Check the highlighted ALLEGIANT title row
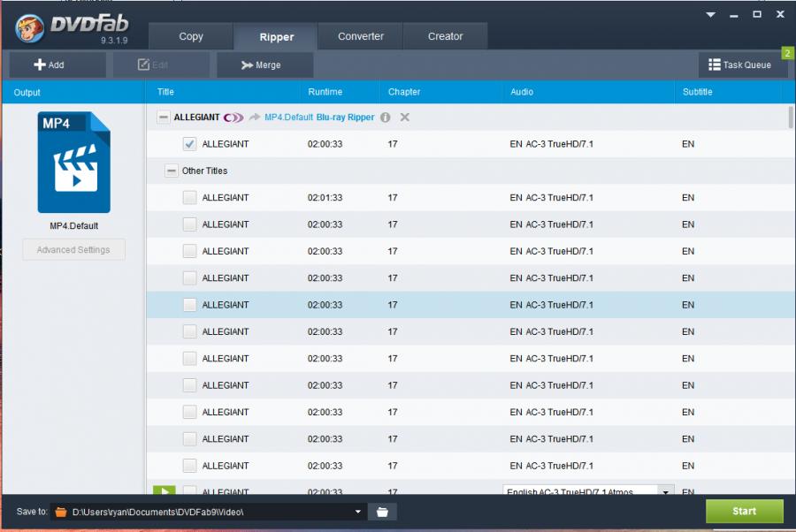The width and height of the screenshot is (796, 532). (189, 305)
